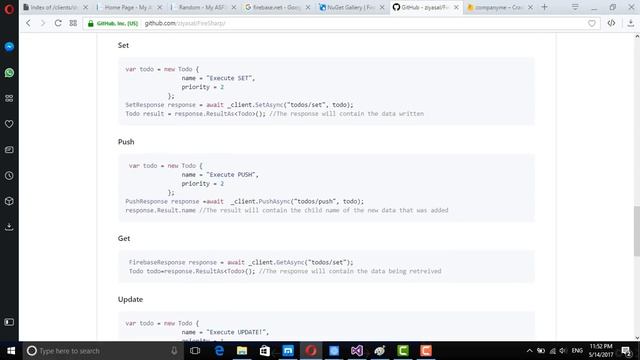640x360 pixels.
Task: Open Microsoft Store from the taskbar
Action: pos(265,351)
